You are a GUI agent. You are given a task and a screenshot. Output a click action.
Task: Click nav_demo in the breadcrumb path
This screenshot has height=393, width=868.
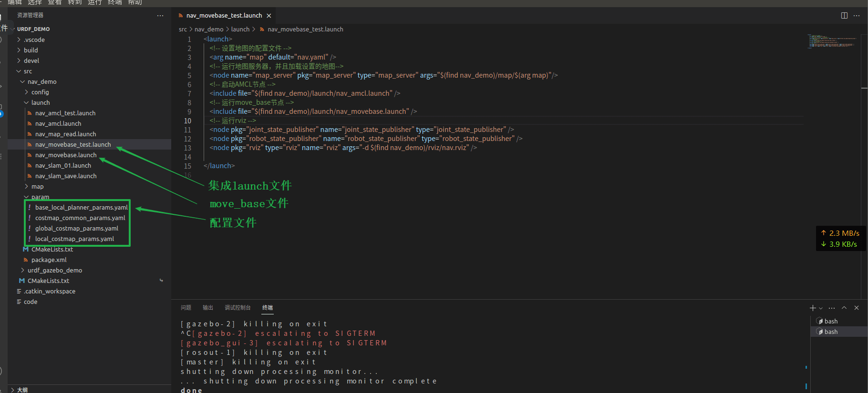tap(209, 30)
